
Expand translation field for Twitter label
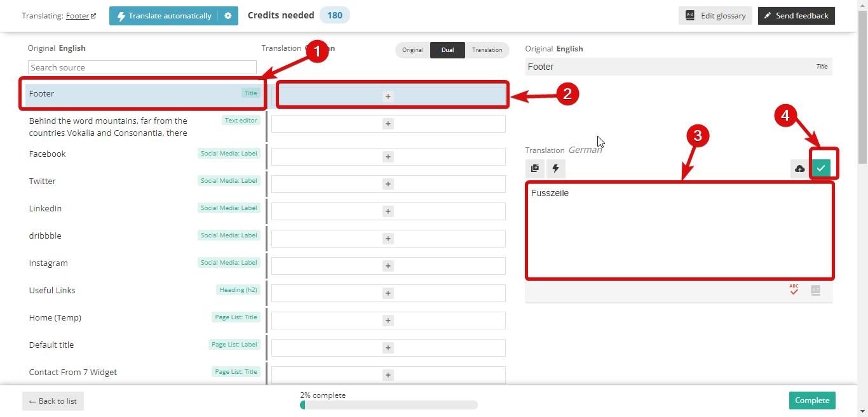click(388, 183)
